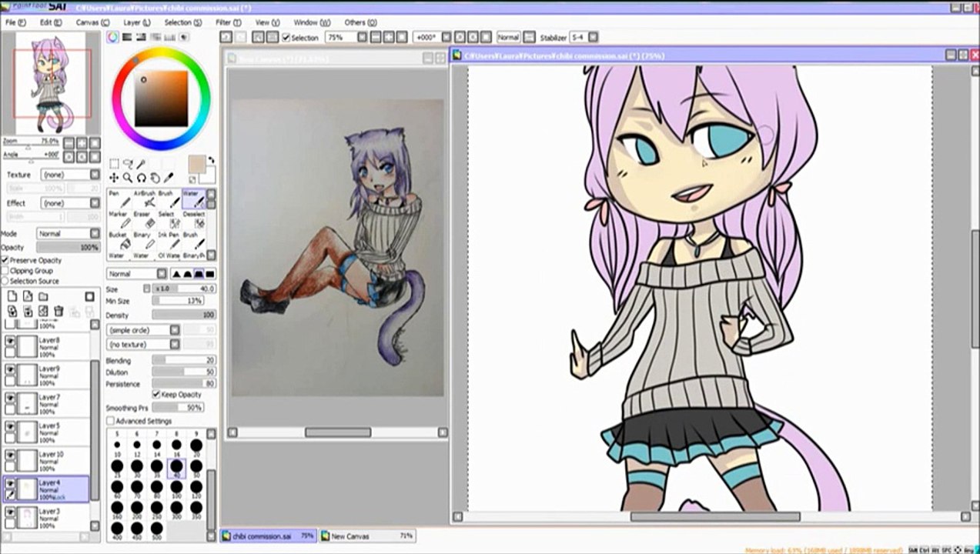980x554 pixels.
Task: Select Layer4 in the layer list
Action: [46, 489]
